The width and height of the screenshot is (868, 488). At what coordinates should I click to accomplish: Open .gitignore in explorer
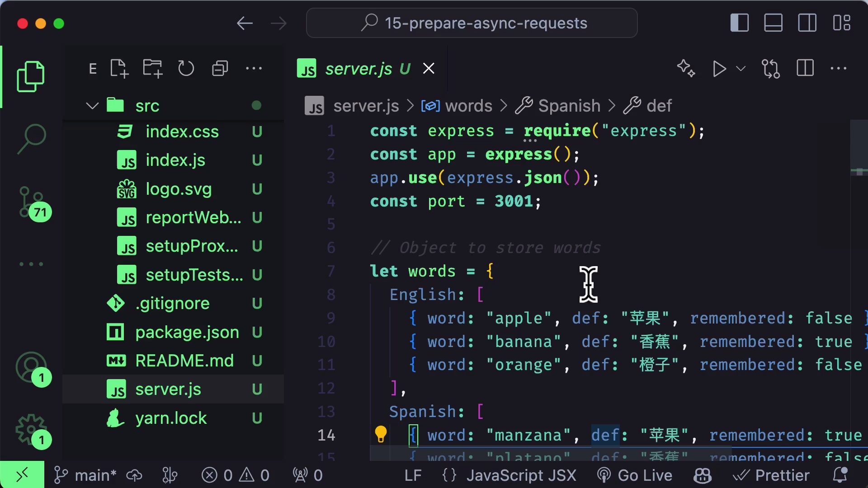coord(173,304)
